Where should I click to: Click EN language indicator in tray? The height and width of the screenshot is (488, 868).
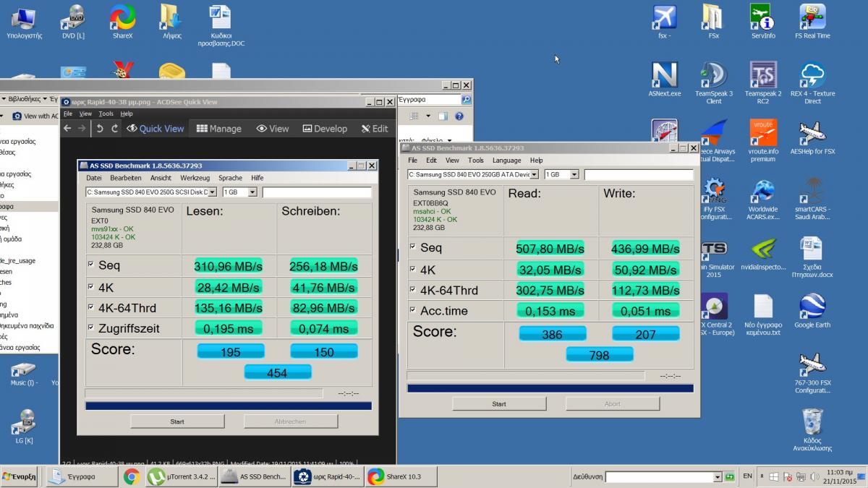click(748, 476)
